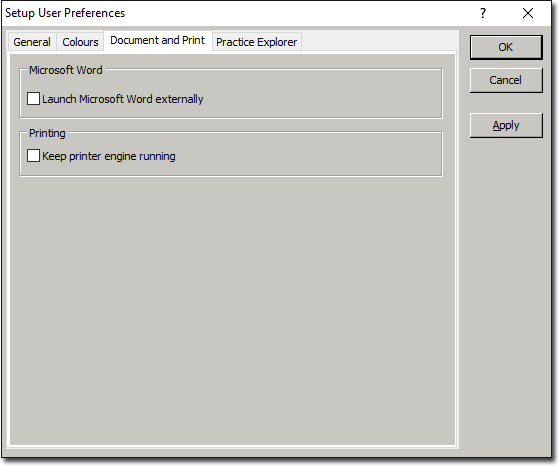Cancel the preference changes
Screen dimensions: 559x466
coord(506,80)
